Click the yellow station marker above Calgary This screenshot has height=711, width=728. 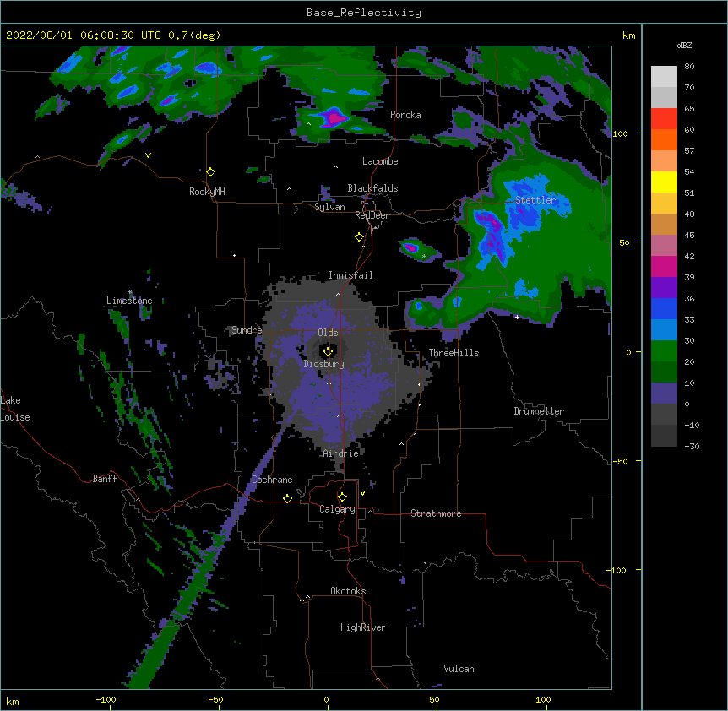click(342, 497)
